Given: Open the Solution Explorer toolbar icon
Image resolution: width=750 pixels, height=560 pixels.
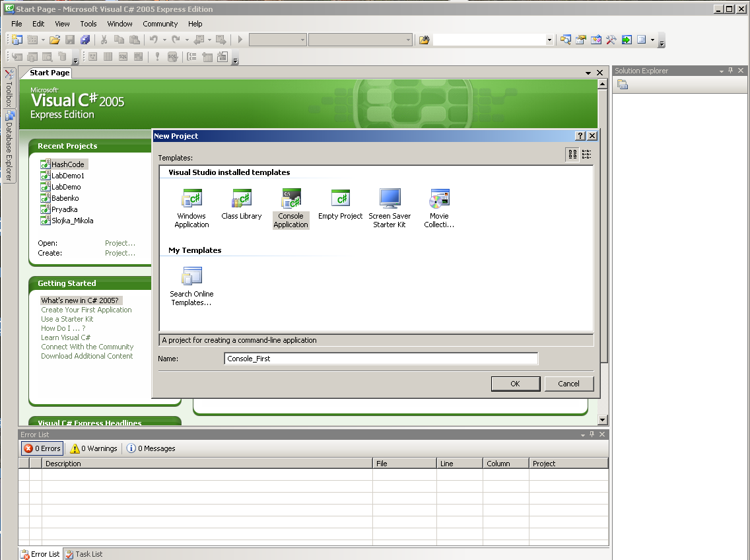Looking at the screenshot, I should pyautogui.click(x=565, y=40).
